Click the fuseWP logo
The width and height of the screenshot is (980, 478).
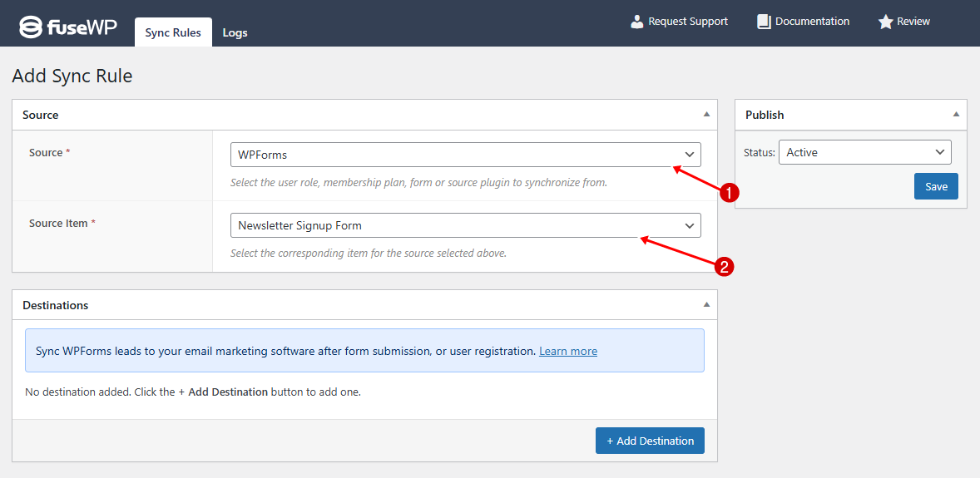[68, 27]
